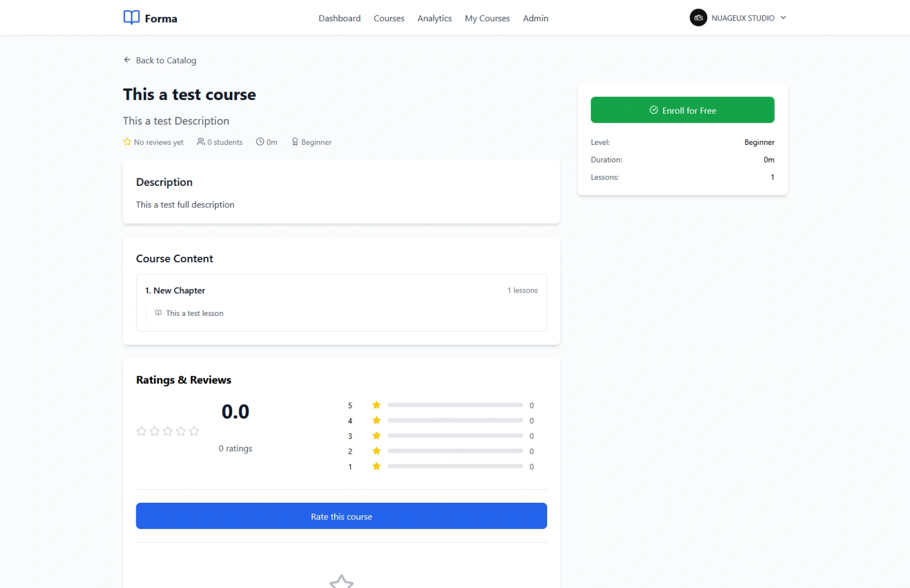Click the 3-star rating progress bar

point(454,435)
